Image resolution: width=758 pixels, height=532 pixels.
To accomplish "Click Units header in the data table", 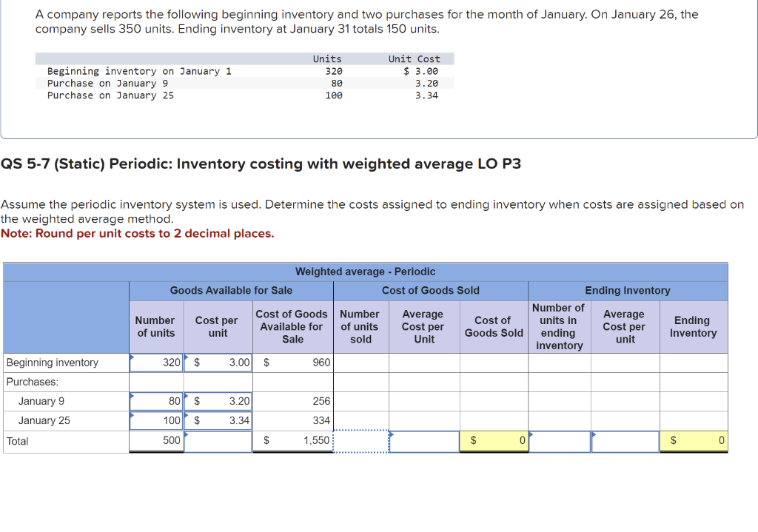I will click(327, 59).
